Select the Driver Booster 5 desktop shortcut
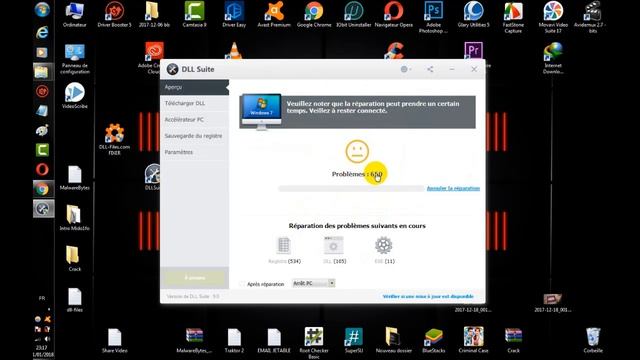Image resolution: width=640 pixels, height=360 pixels. 115,15
